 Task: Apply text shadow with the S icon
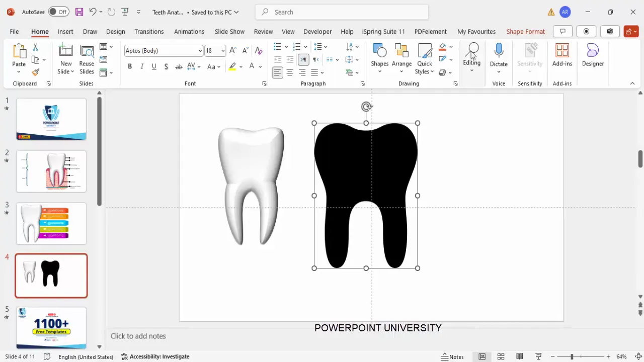[x=166, y=66]
